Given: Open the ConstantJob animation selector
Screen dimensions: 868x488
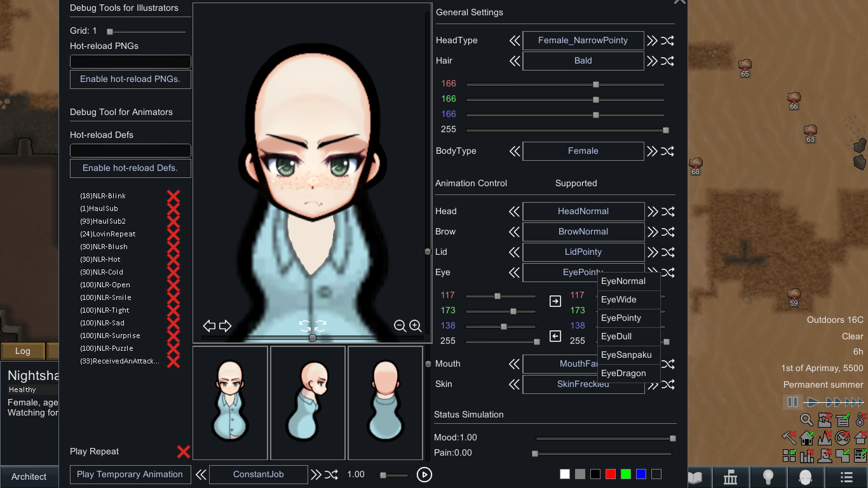Looking at the screenshot, I should click(259, 475).
